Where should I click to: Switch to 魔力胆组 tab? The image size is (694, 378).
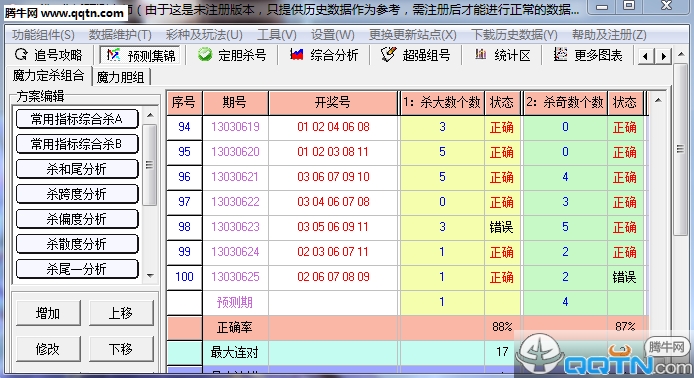120,77
